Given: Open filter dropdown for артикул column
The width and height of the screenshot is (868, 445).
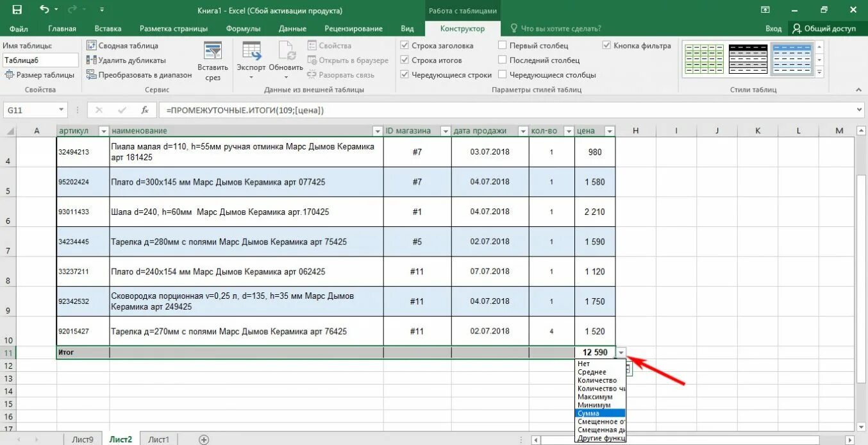Looking at the screenshot, I should point(103,131).
